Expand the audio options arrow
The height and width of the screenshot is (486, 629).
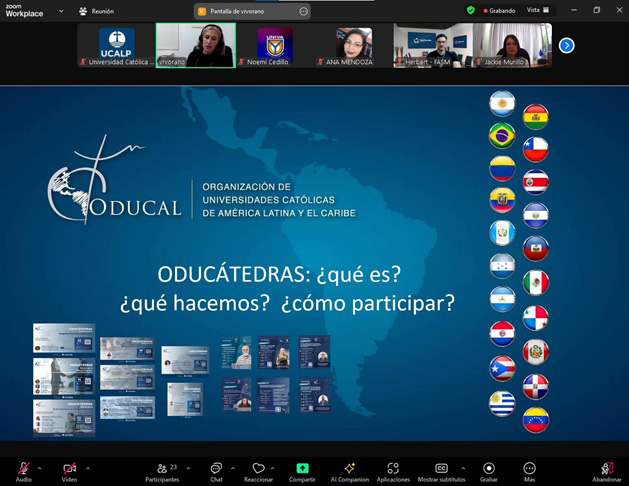pyautogui.click(x=39, y=468)
